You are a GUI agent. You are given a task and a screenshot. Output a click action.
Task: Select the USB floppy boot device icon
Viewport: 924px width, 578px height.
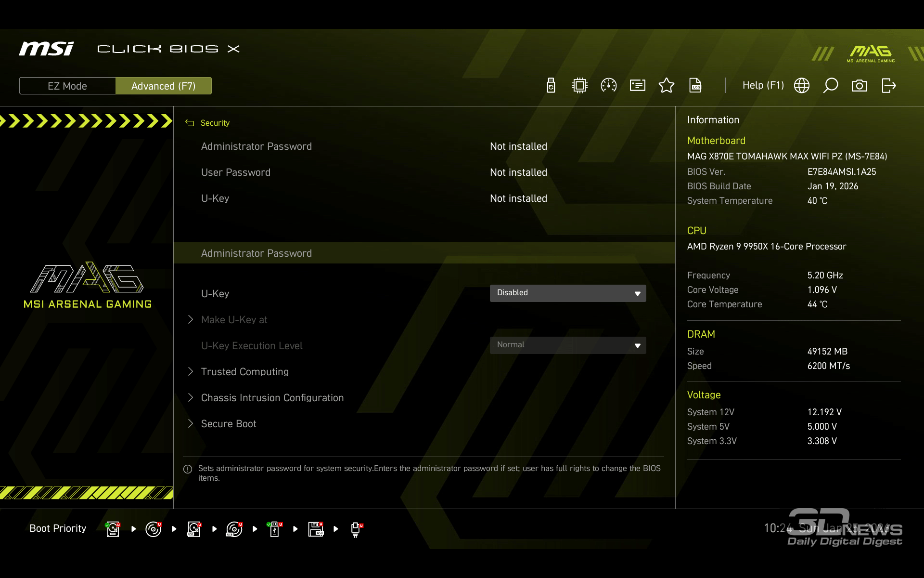[316, 529]
